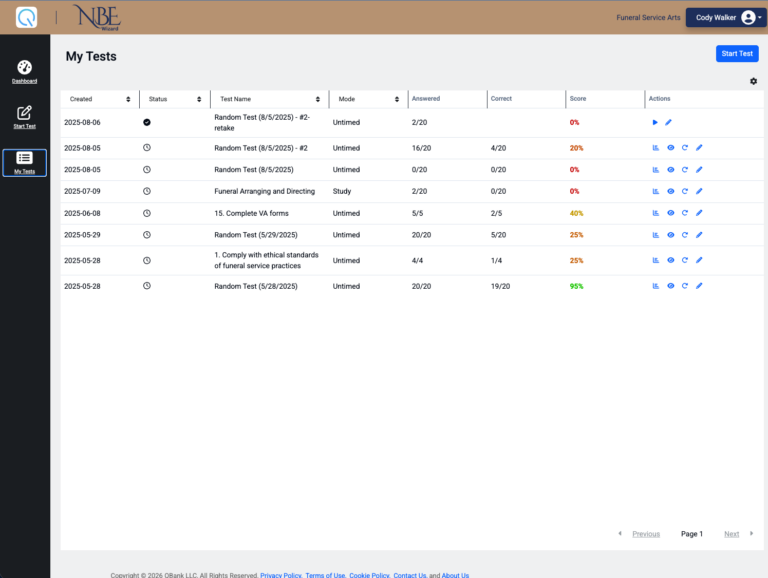
Task: Edit the 0/20 Random Test (8/5/2025)
Action: point(699,169)
